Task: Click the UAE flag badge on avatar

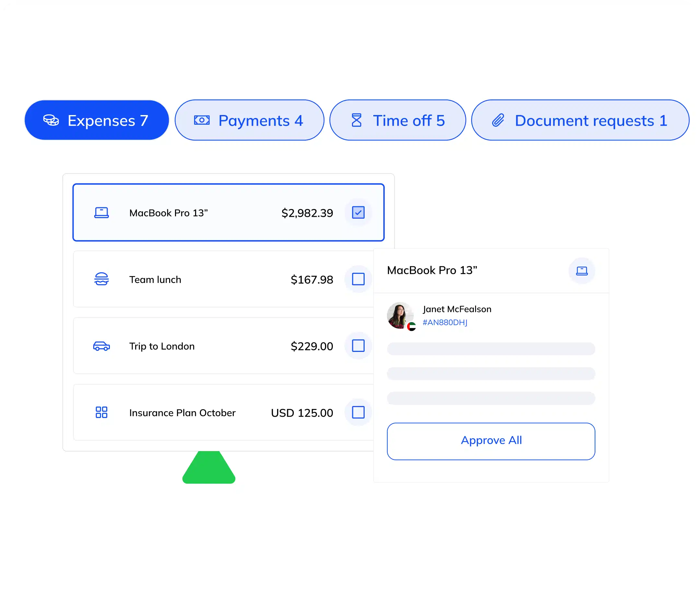Action: (412, 327)
